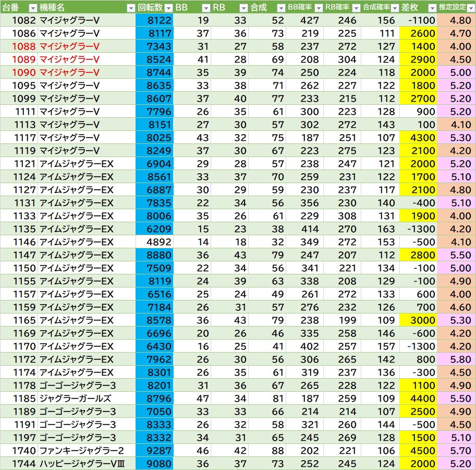Select the yellow 差枚 cell 2600
The width and height of the screenshot is (476, 470).
(418, 33)
